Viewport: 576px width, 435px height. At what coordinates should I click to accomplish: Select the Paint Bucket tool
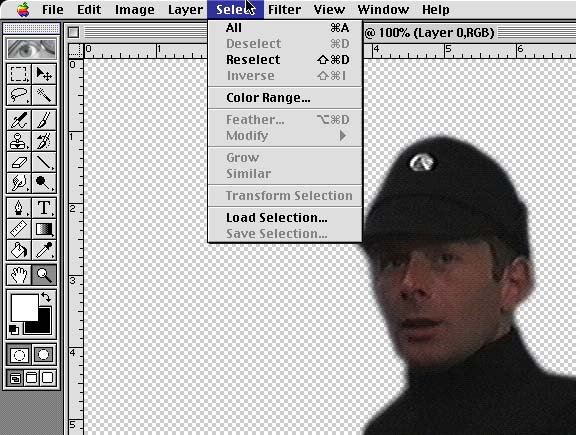19,250
